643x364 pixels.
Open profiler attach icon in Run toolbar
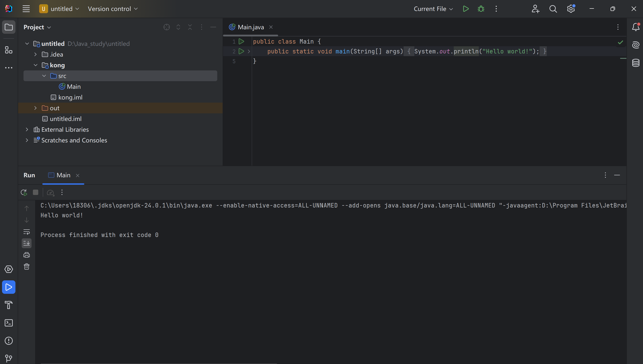(x=51, y=193)
